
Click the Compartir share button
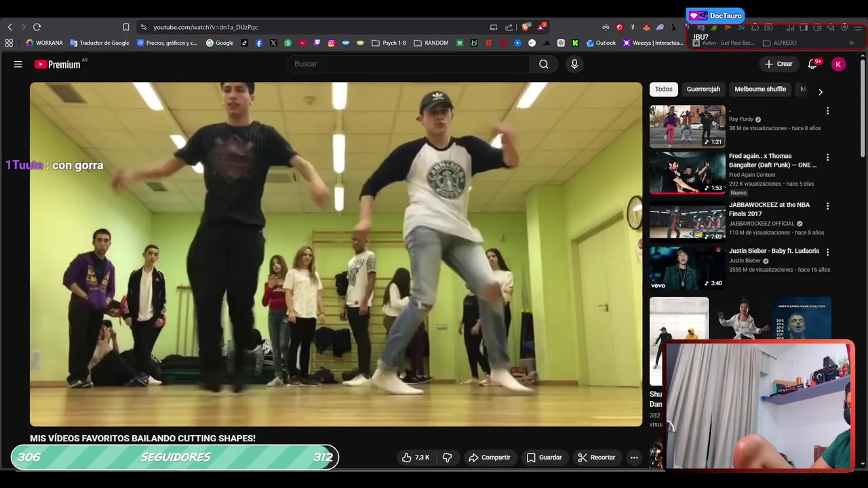coord(490,457)
